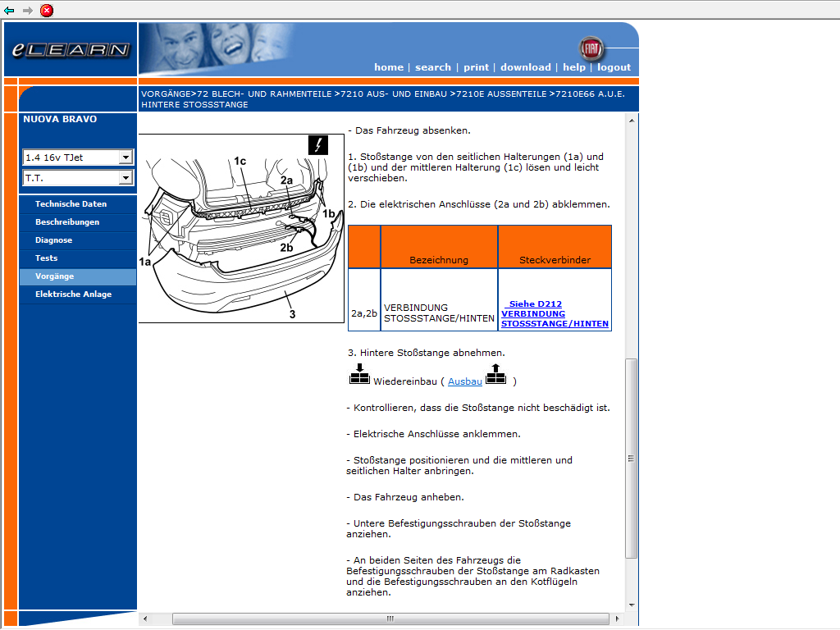The height and width of the screenshot is (630, 840).
Task: Follow the Ausbau link
Action: 464,381
